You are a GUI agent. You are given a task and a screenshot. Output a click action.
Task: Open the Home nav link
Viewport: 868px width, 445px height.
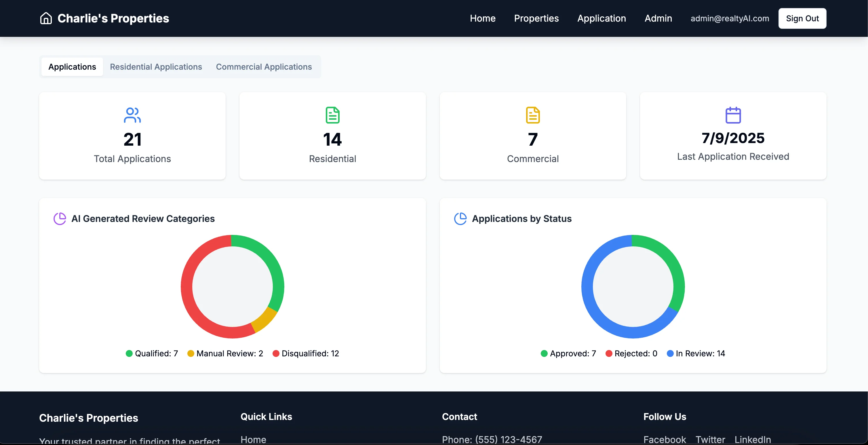point(483,18)
